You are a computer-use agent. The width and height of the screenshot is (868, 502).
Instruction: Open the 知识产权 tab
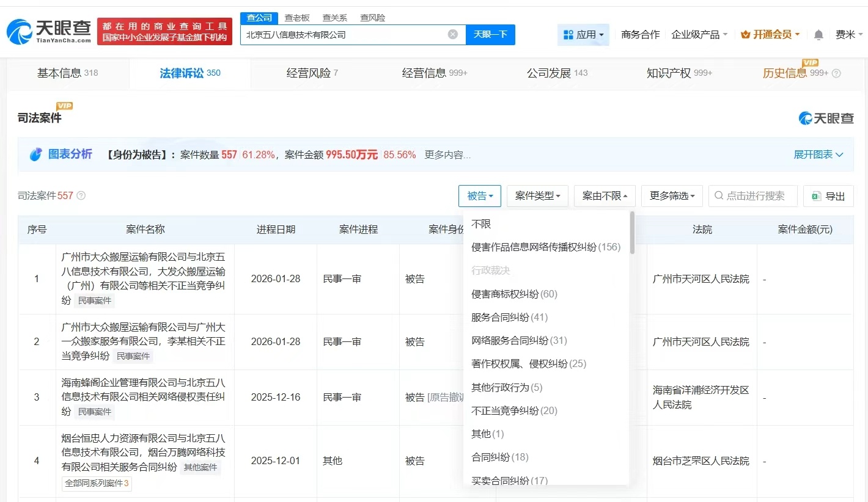tap(679, 73)
